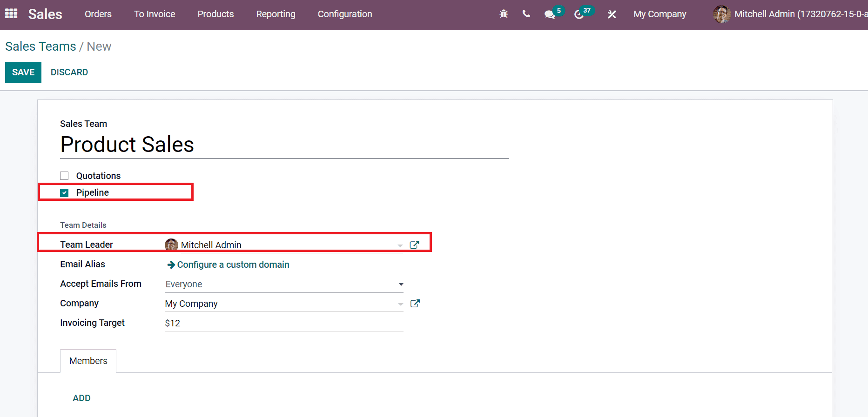Enable the Quotations checkbox
Image resolution: width=868 pixels, height=417 pixels.
click(x=64, y=176)
